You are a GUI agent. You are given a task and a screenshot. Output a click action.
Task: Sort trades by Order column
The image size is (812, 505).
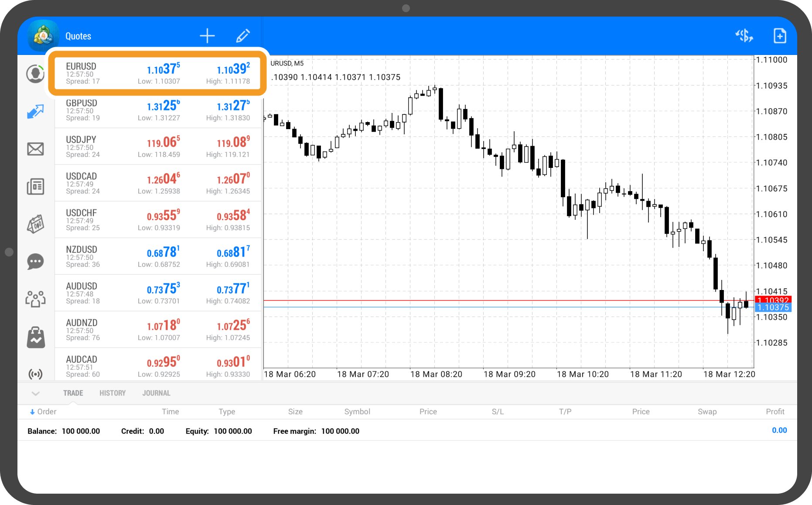pos(43,412)
